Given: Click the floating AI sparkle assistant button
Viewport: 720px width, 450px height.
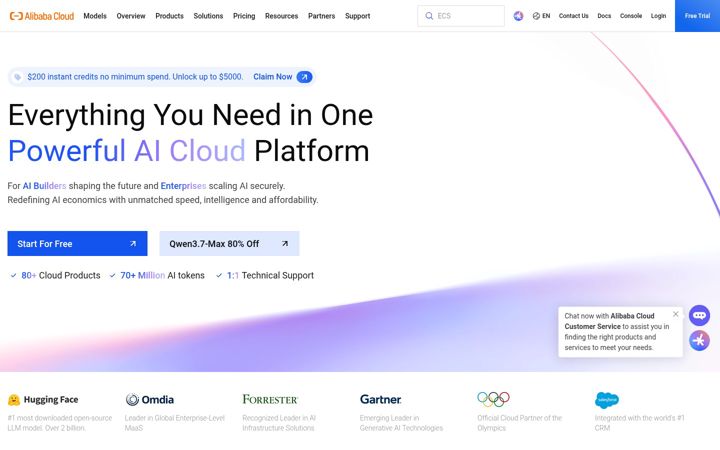Looking at the screenshot, I should pyautogui.click(x=699, y=341).
